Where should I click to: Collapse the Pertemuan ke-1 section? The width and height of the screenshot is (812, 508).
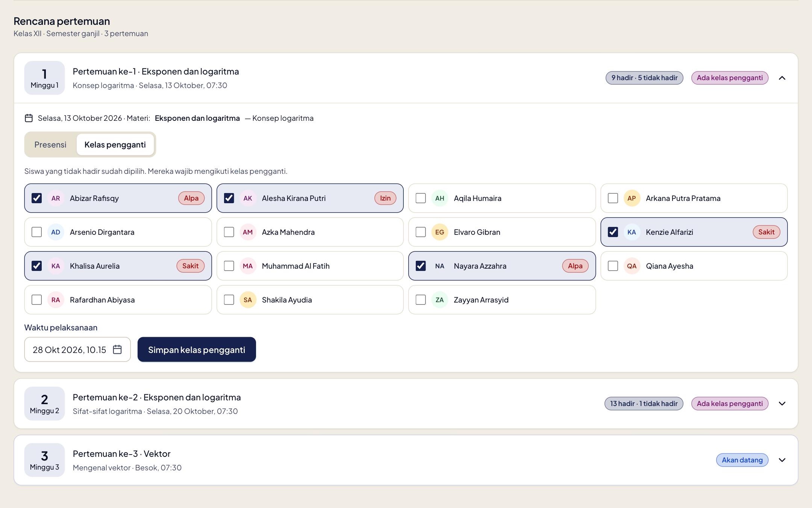(x=782, y=78)
